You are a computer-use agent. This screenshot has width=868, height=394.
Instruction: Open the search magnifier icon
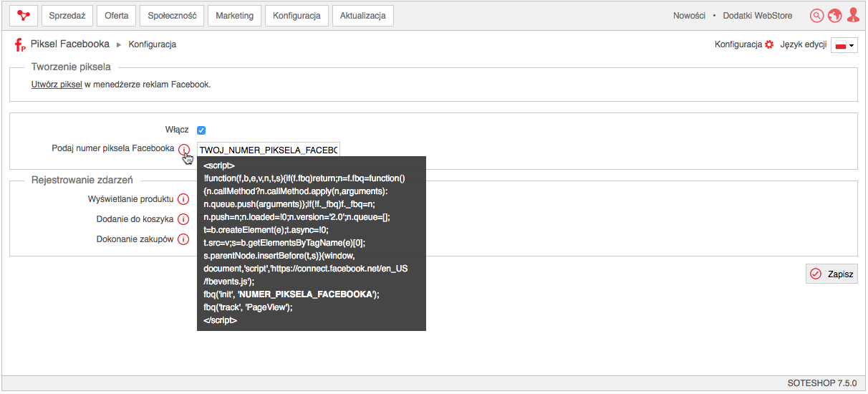pos(816,16)
